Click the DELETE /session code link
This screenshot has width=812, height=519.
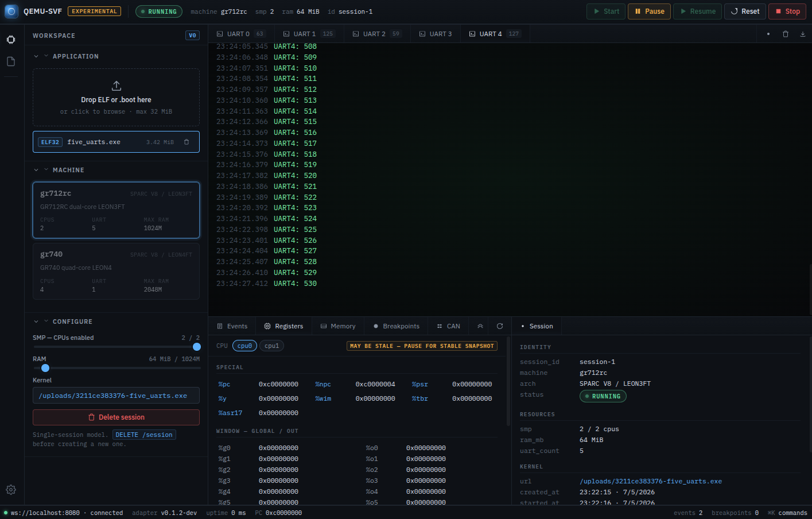pos(144,435)
